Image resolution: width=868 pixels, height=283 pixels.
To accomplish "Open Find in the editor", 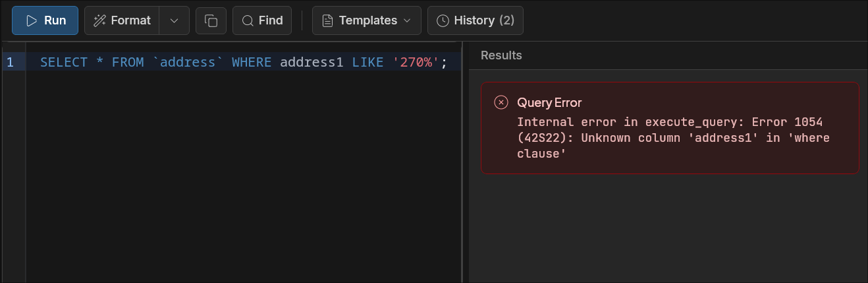I will [262, 20].
